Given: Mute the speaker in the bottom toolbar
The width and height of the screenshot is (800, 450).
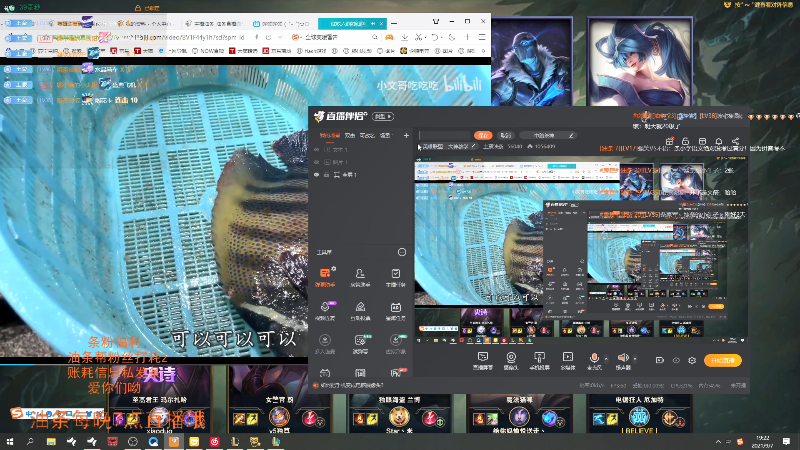Looking at the screenshot, I should click(x=622, y=358).
